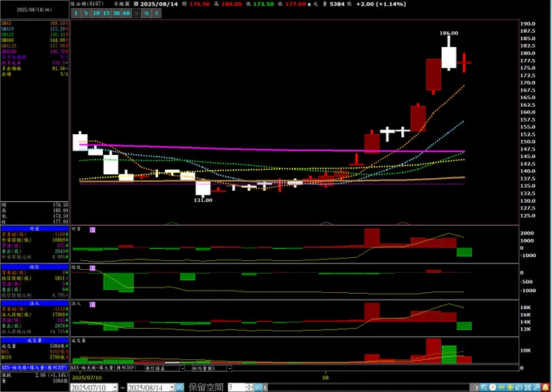Viewport: 552px width, 392px height.
Task: Open the start date 2025/07/10 dropdown
Action: (115, 388)
